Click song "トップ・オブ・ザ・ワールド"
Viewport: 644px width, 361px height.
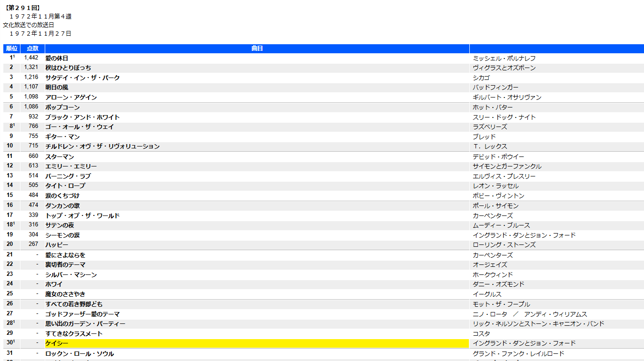(x=82, y=216)
